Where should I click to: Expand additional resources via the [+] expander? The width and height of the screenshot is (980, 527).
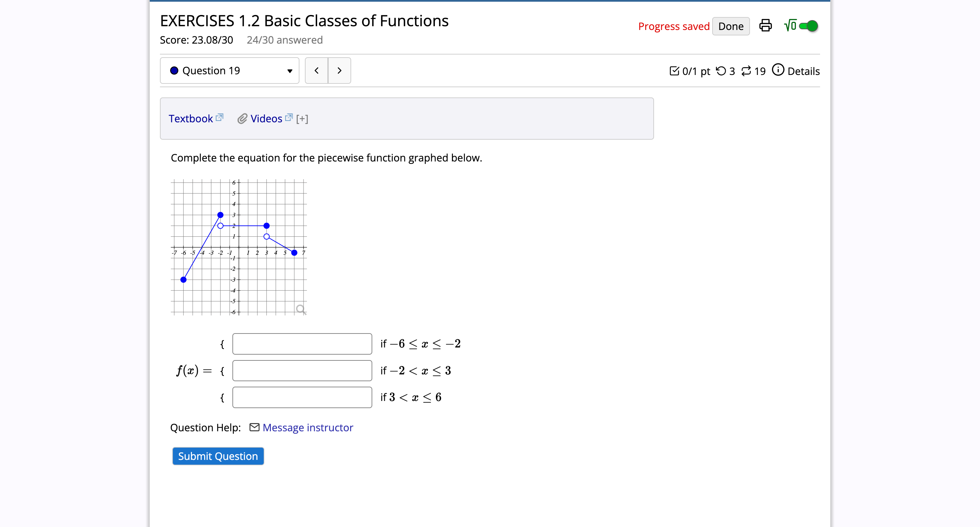coord(302,119)
